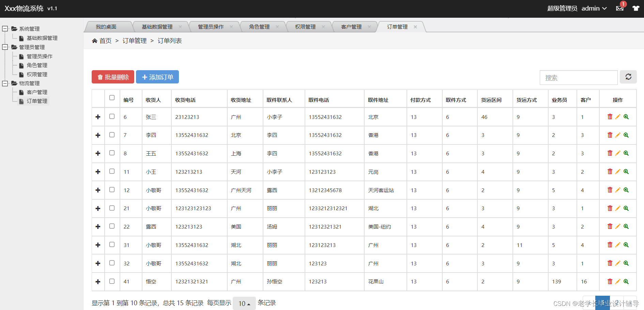Toggle the select-all checkbox in the table header
The height and width of the screenshot is (310, 644).
pos(112,97)
